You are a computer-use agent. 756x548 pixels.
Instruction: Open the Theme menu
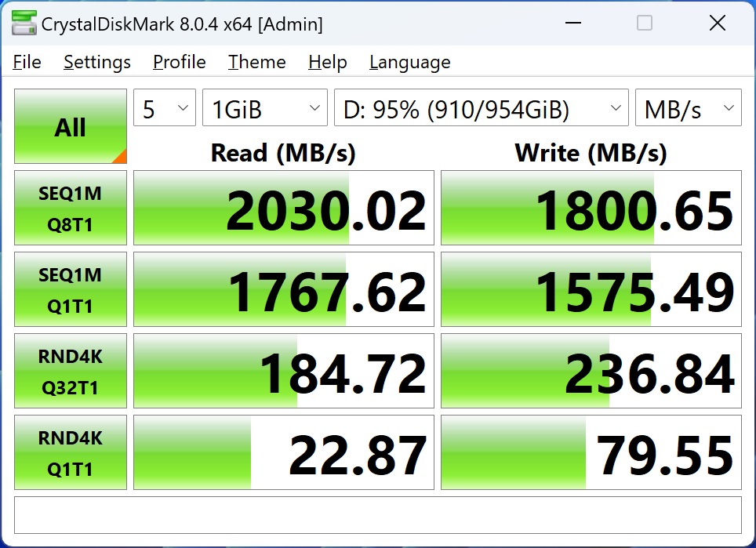coord(257,62)
